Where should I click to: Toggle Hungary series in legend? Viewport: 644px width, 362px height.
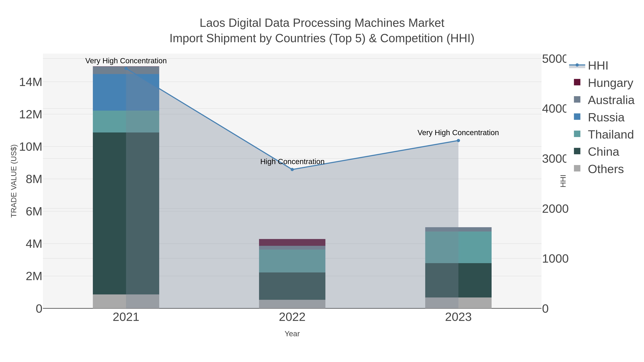click(x=604, y=83)
